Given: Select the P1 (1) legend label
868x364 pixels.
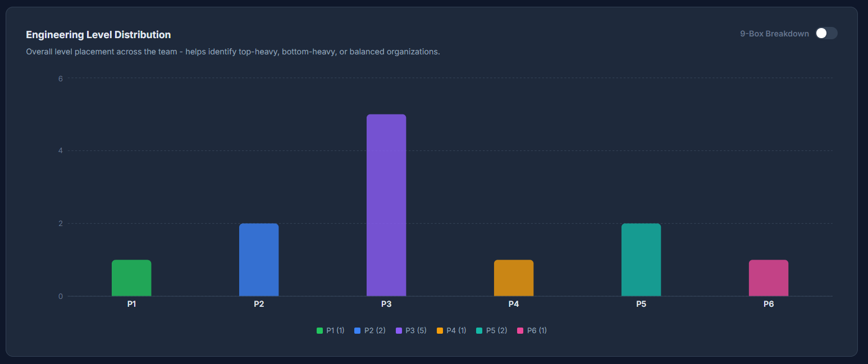Looking at the screenshot, I should (x=335, y=330).
